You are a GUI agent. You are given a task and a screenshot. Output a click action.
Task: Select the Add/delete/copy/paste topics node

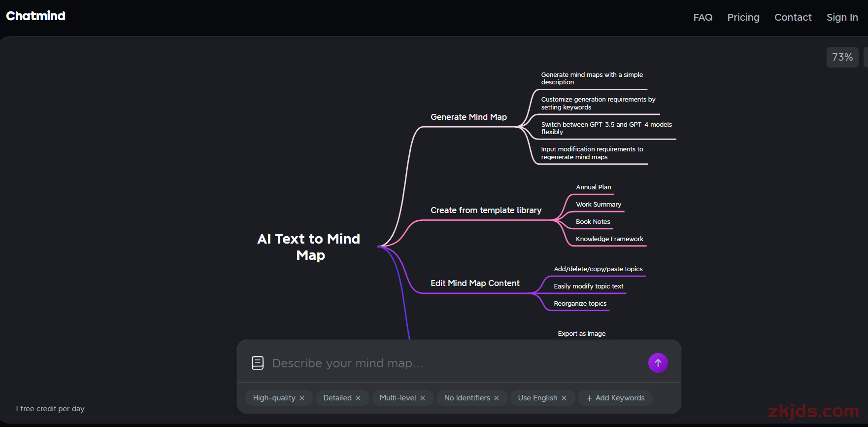click(598, 269)
